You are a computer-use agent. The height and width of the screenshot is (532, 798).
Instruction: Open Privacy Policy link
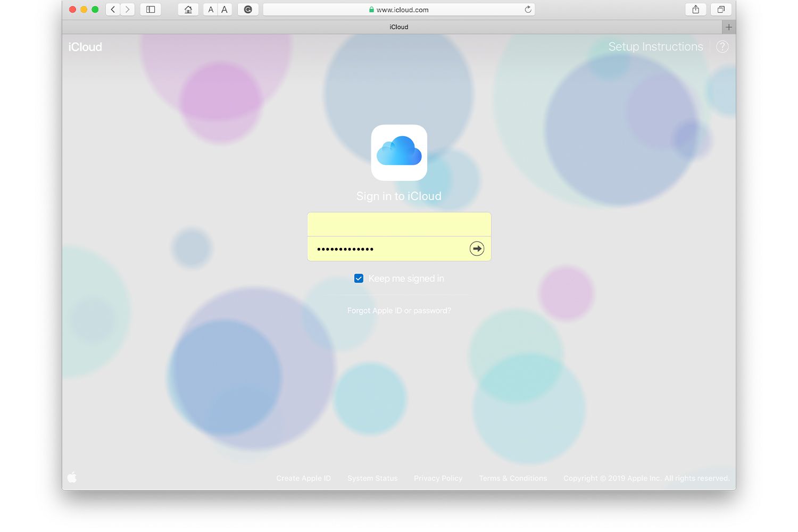pos(438,478)
